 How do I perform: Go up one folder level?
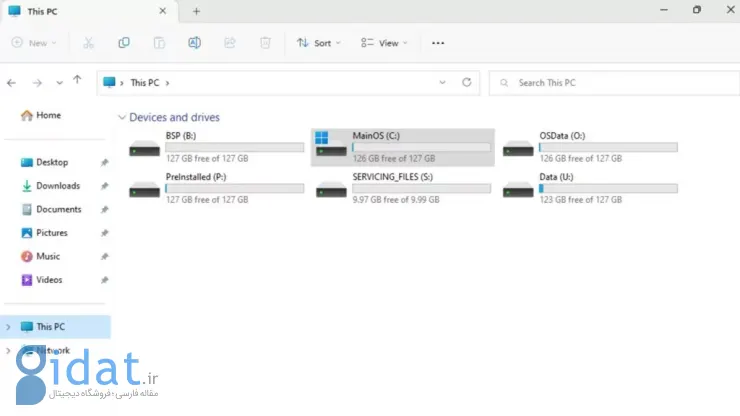coord(78,82)
